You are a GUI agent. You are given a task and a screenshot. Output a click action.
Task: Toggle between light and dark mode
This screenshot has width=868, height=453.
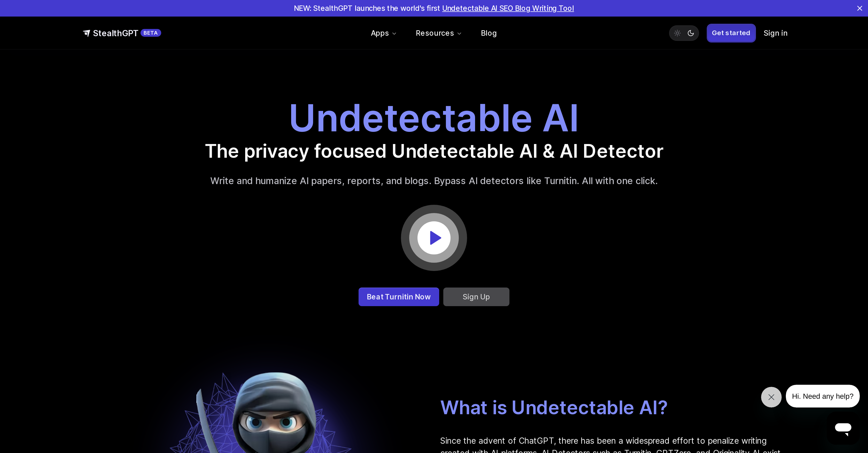(x=684, y=33)
